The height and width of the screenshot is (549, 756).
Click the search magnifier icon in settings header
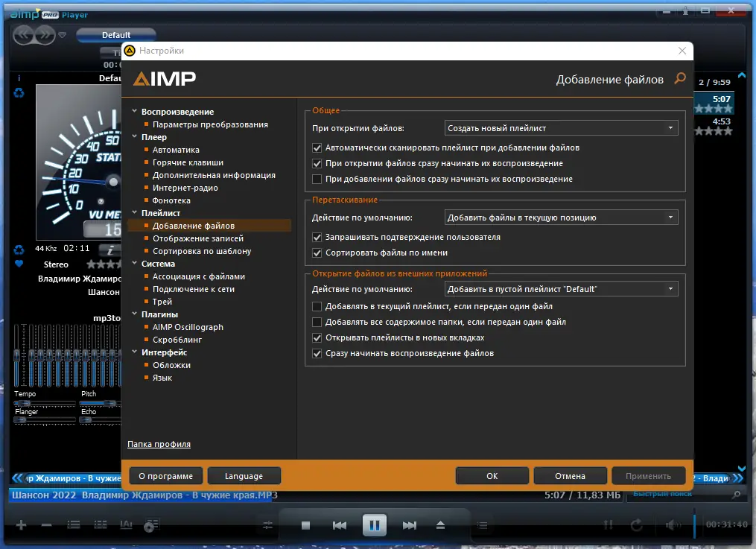[x=680, y=78]
